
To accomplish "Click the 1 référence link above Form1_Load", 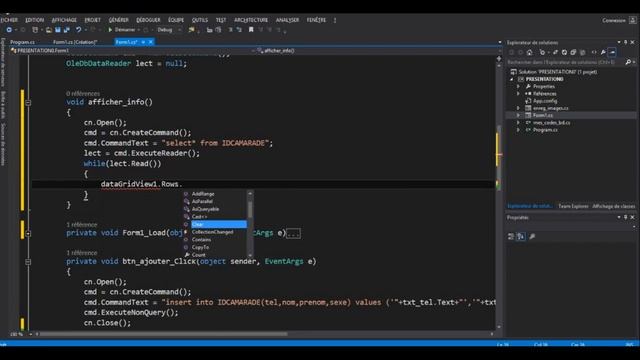I will (82, 224).
